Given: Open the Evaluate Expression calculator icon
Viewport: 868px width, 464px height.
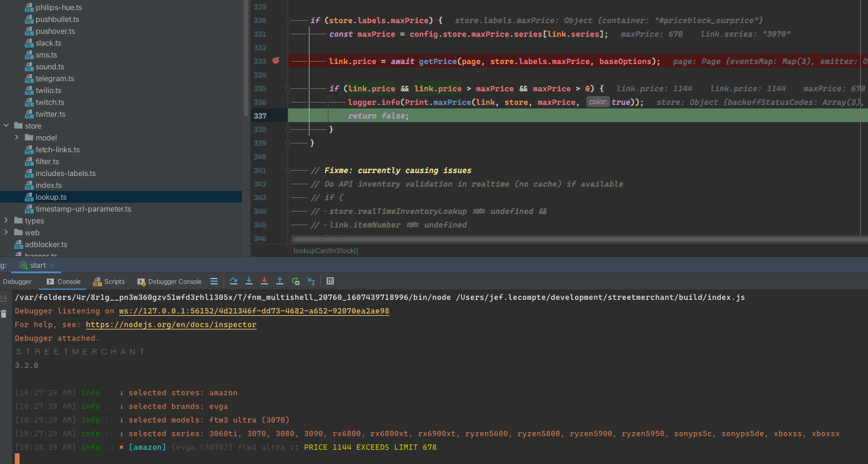Looking at the screenshot, I should [x=330, y=281].
